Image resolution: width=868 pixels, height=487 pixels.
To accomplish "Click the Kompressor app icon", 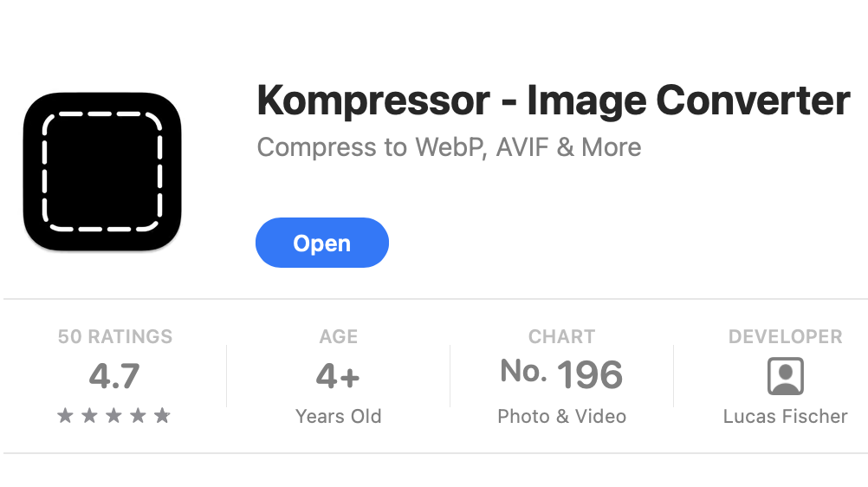I will click(x=102, y=172).
